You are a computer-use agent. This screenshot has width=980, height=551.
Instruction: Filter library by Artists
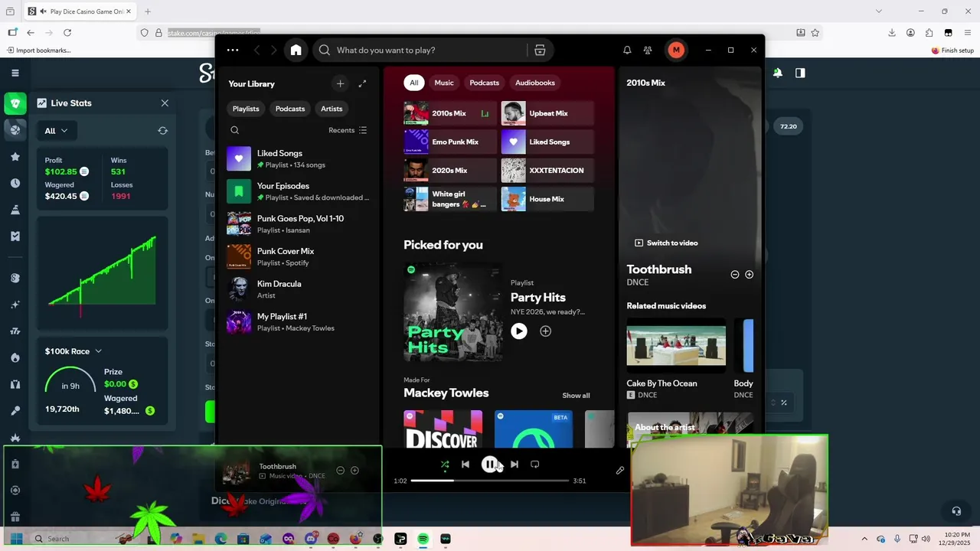[x=332, y=109]
